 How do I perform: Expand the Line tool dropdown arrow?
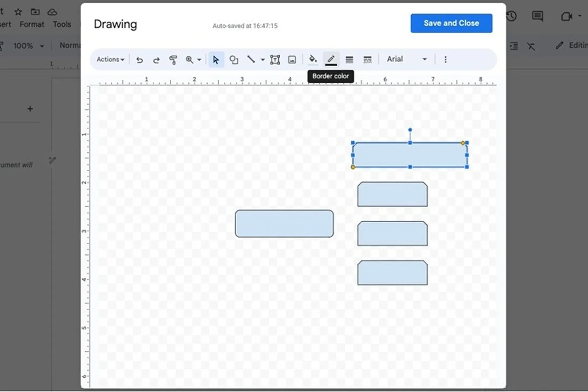(x=262, y=60)
